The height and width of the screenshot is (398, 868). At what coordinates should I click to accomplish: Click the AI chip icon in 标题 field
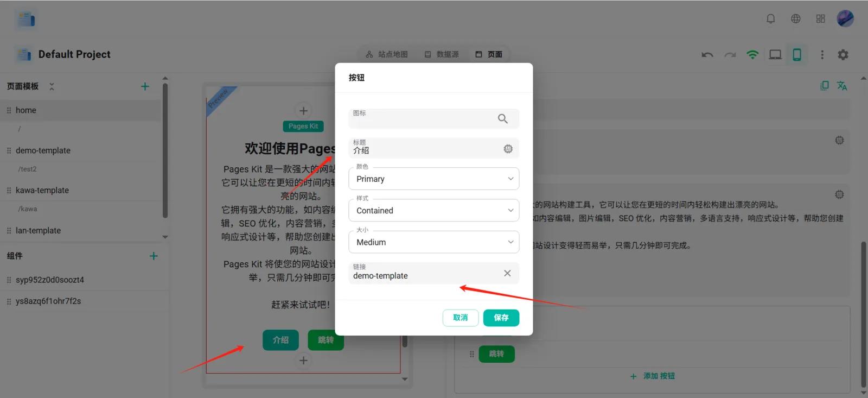coord(508,149)
